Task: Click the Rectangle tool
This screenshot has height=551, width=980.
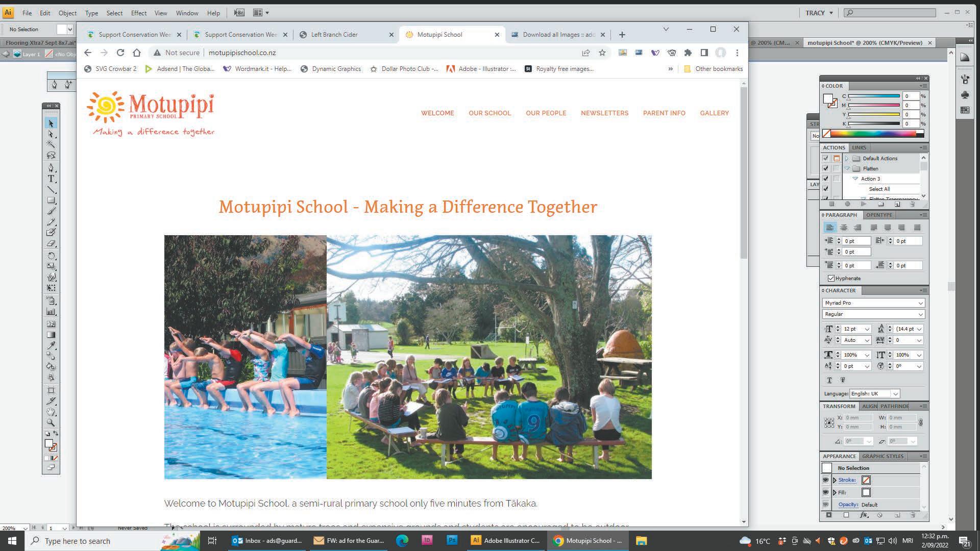Action: click(51, 201)
